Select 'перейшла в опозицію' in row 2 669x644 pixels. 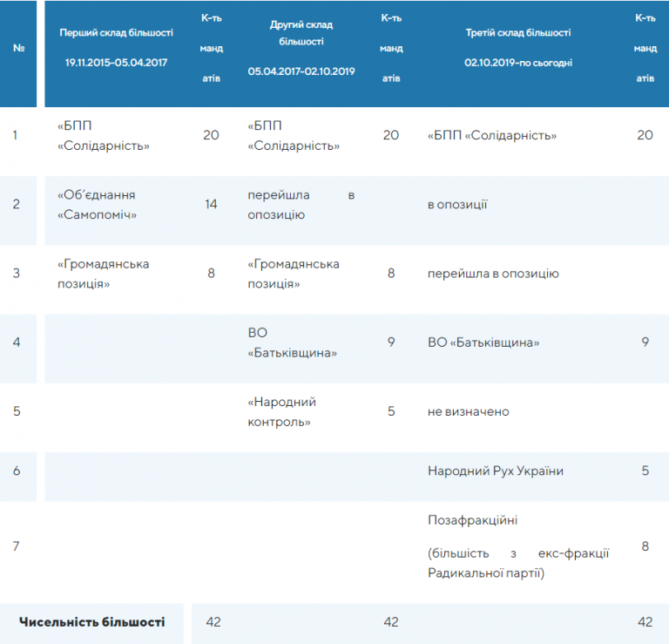coord(301,205)
